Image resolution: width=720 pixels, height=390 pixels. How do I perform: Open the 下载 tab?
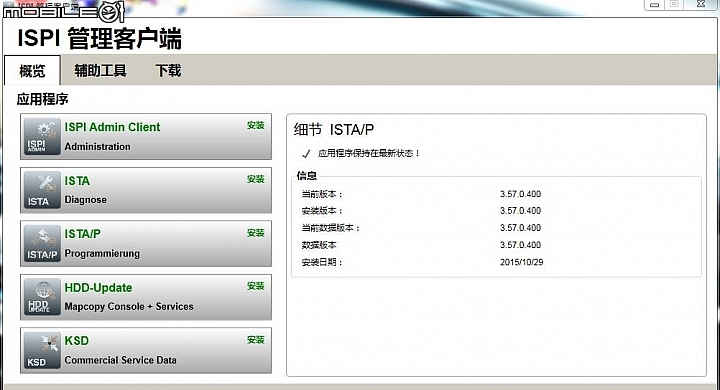point(168,70)
